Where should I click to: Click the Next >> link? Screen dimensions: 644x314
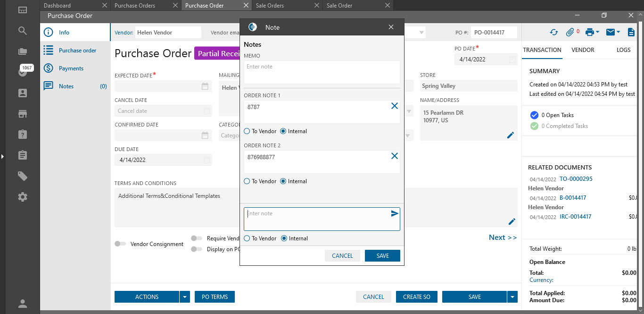click(503, 238)
